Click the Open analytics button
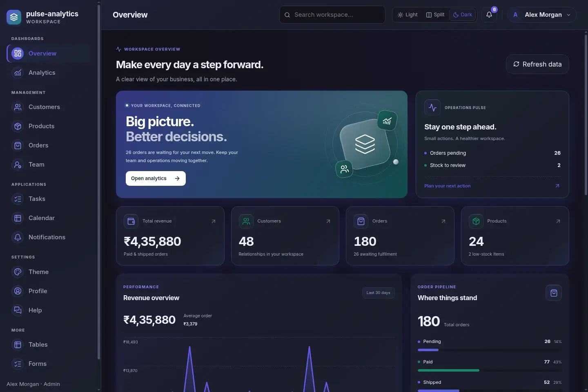Screen dimensions: 588x392 click(x=156, y=178)
